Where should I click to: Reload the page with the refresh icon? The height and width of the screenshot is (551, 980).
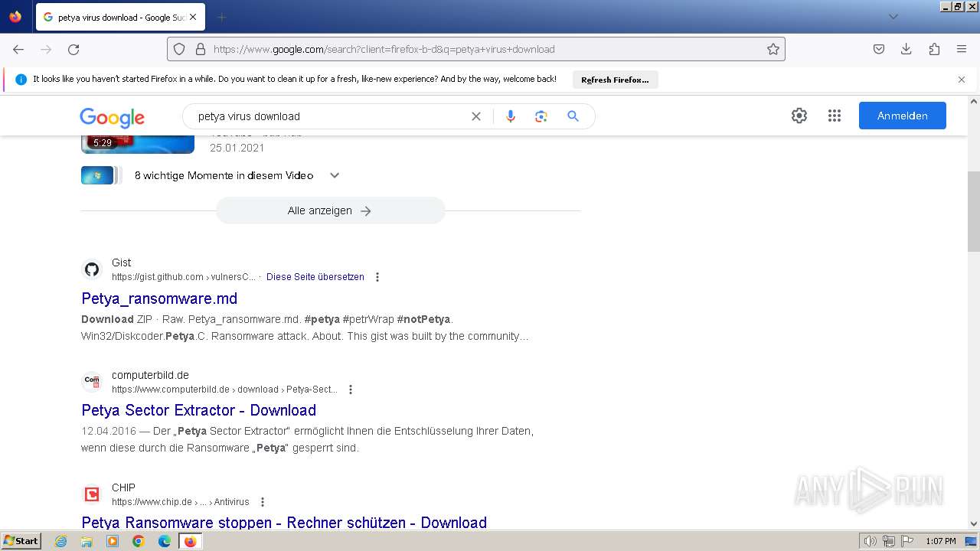[73, 49]
